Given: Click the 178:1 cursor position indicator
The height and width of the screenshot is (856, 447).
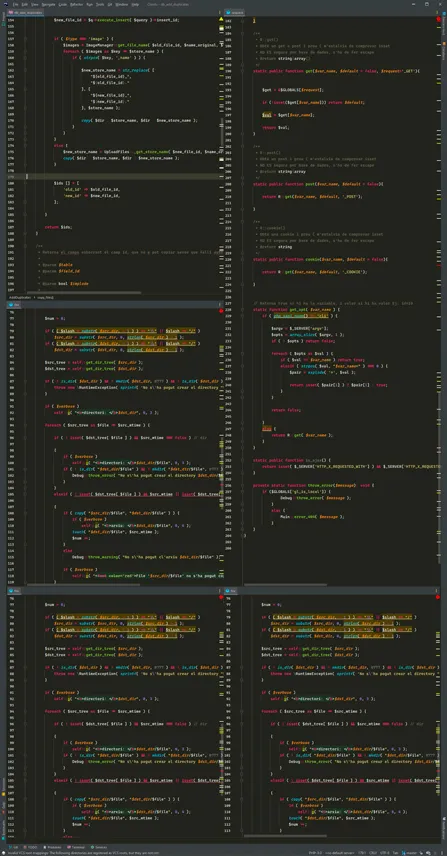Looking at the screenshot, I should [x=362, y=853].
